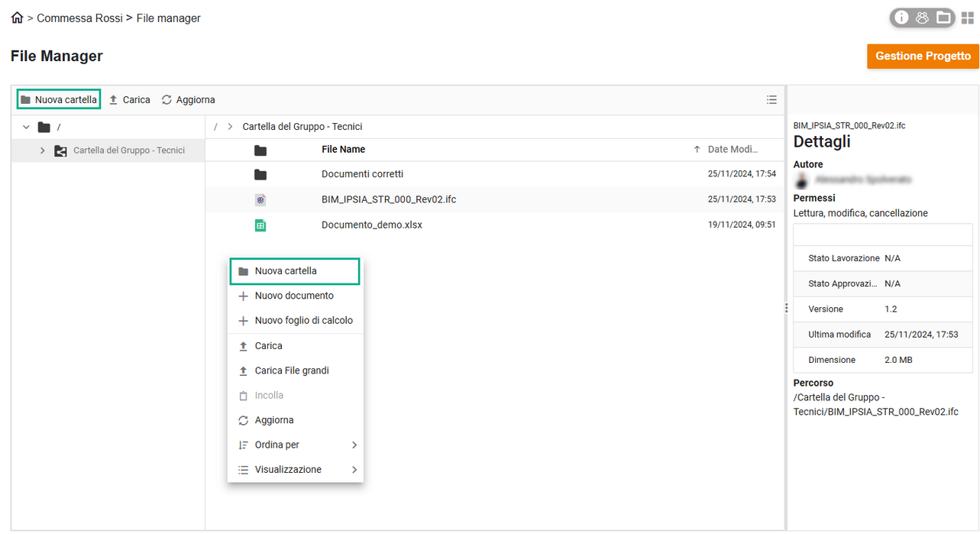Expand Cartella del Gruppo - Tecnici tree chevron

[42, 150]
